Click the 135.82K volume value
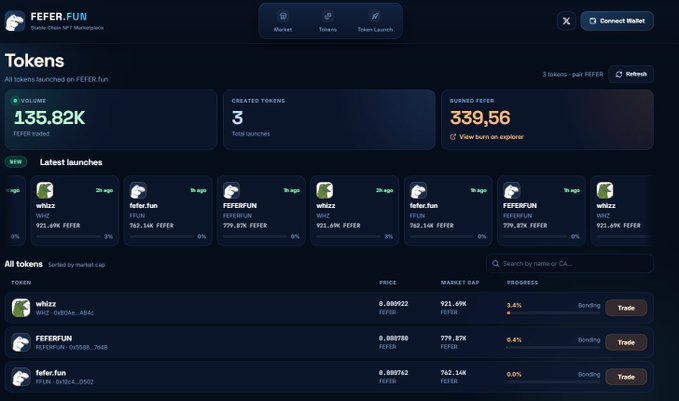The width and height of the screenshot is (679, 401). click(49, 118)
